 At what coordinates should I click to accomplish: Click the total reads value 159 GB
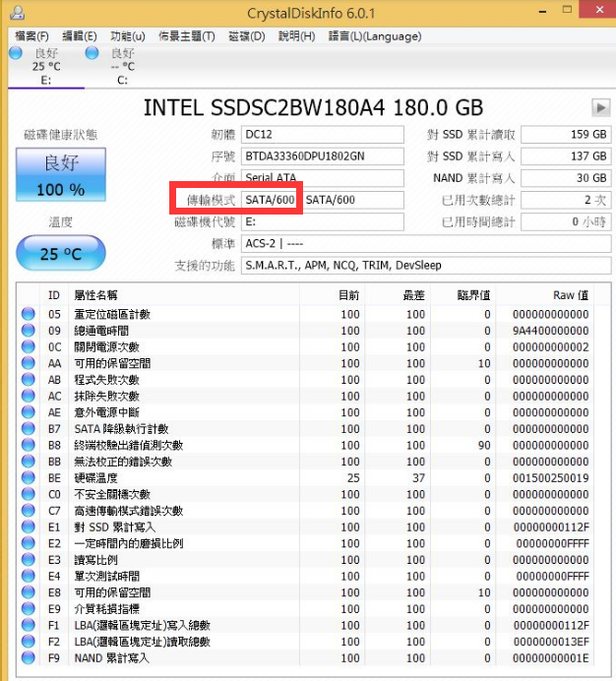[566, 135]
